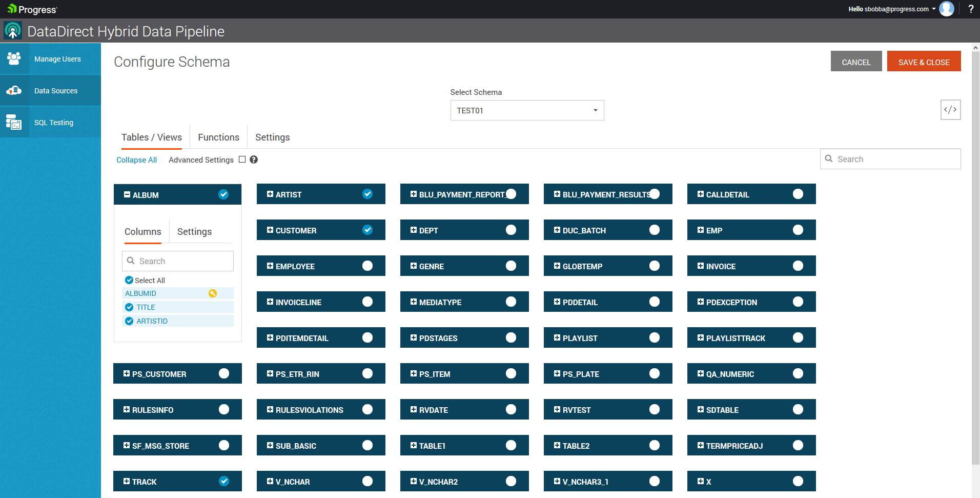Open the user avatar icon
980x498 pixels.
tap(947, 9)
